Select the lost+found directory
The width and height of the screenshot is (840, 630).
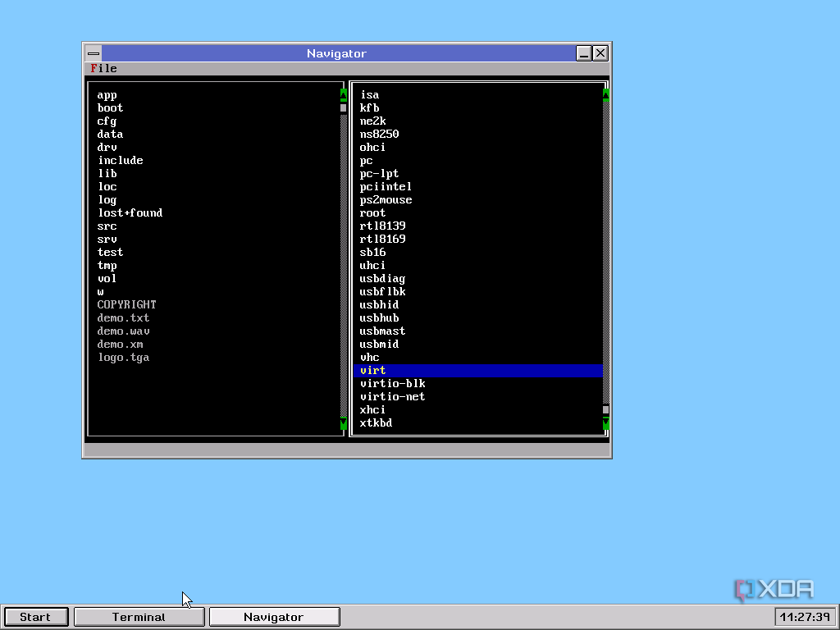(x=130, y=212)
